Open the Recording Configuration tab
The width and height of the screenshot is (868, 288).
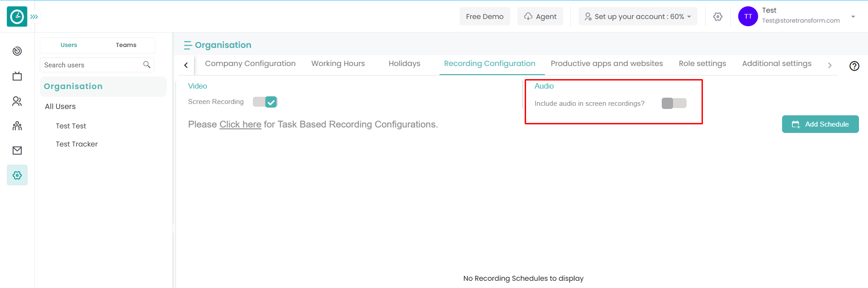[x=489, y=64]
